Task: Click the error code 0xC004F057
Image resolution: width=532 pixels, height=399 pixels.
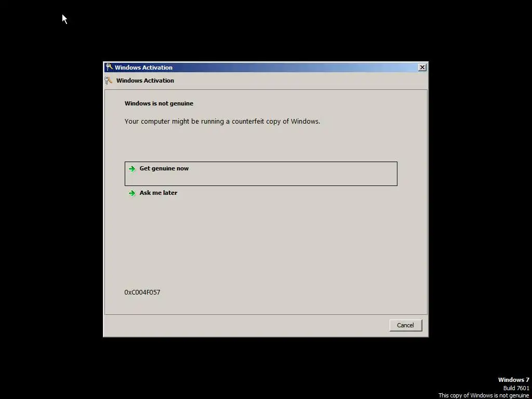Action: [x=142, y=292]
